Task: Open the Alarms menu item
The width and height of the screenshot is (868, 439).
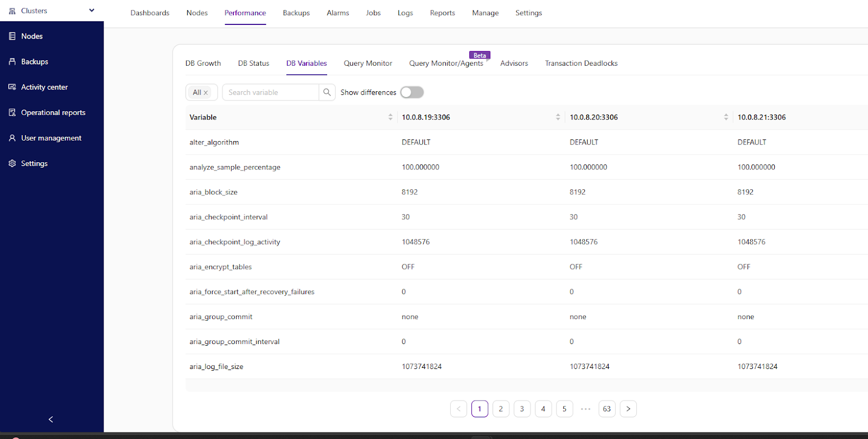Action: point(337,13)
